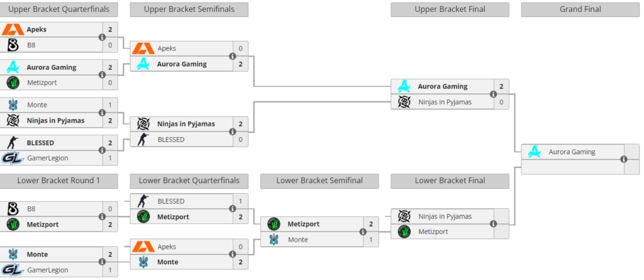Open Grand Final match info icon

pos(624,159)
